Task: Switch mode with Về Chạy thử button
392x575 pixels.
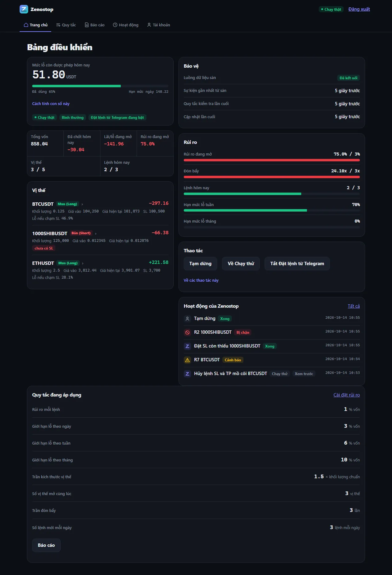Action: 241,264
